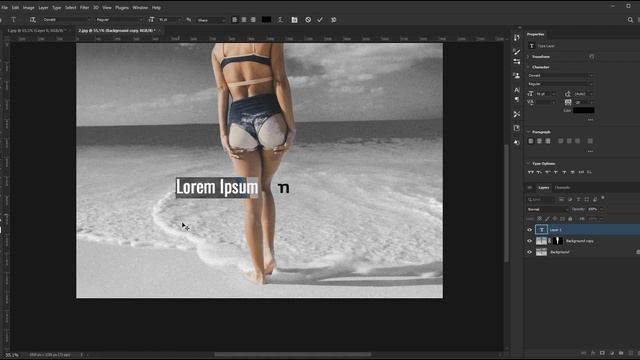The image size is (640, 360).
Task: Open the blend mode Normal dropdown
Action: [547, 209]
